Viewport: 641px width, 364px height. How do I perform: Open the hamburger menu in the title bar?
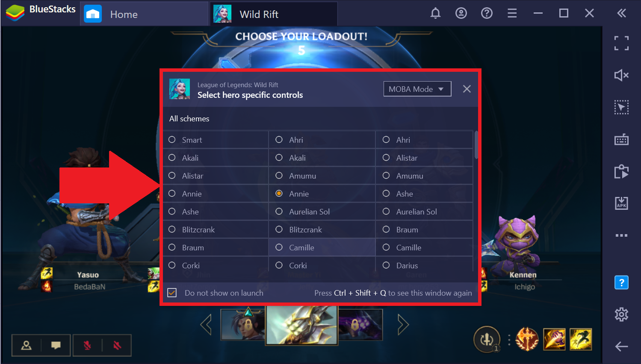click(x=512, y=13)
